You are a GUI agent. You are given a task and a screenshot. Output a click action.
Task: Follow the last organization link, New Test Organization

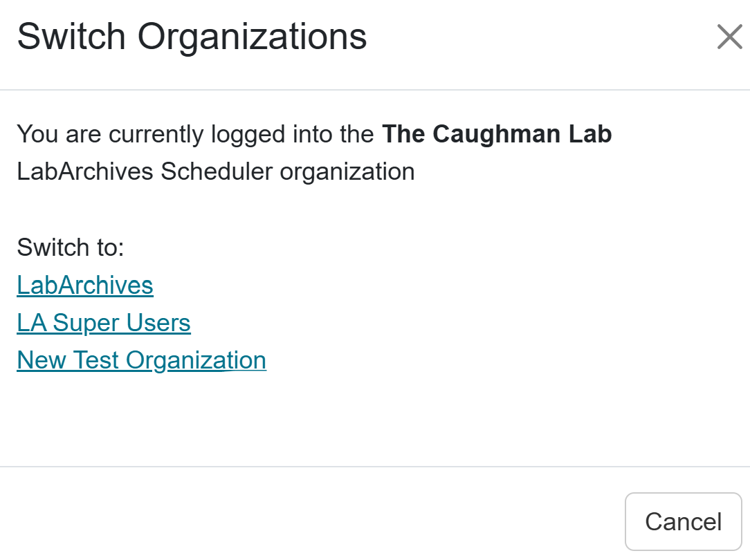pyautogui.click(x=141, y=360)
